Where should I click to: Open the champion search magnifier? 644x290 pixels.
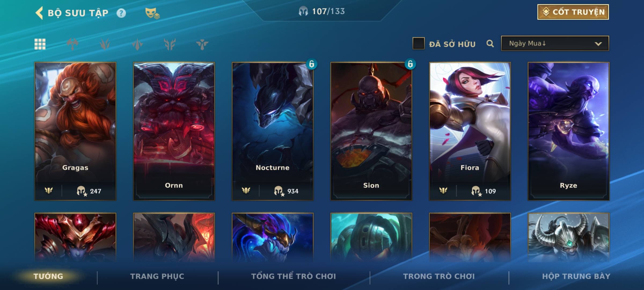coord(490,44)
